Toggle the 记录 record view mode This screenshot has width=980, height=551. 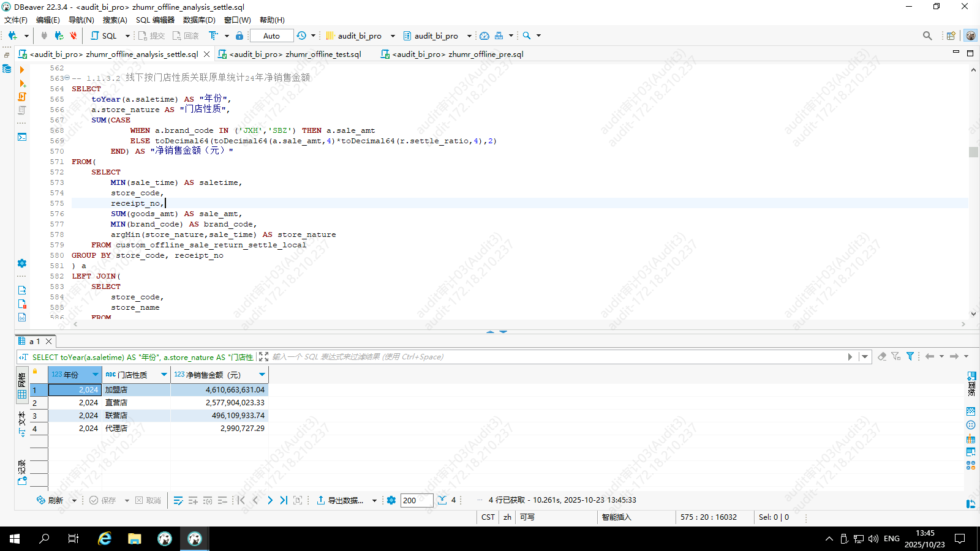[22, 467]
